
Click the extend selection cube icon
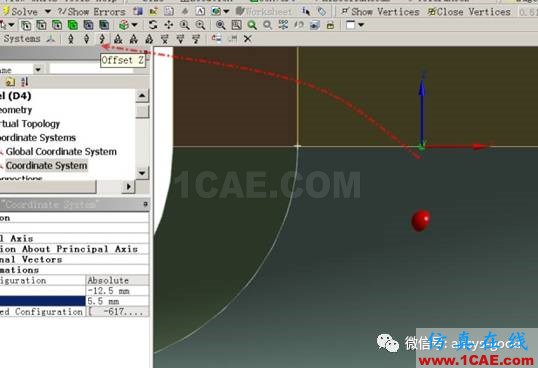point(124,25)
